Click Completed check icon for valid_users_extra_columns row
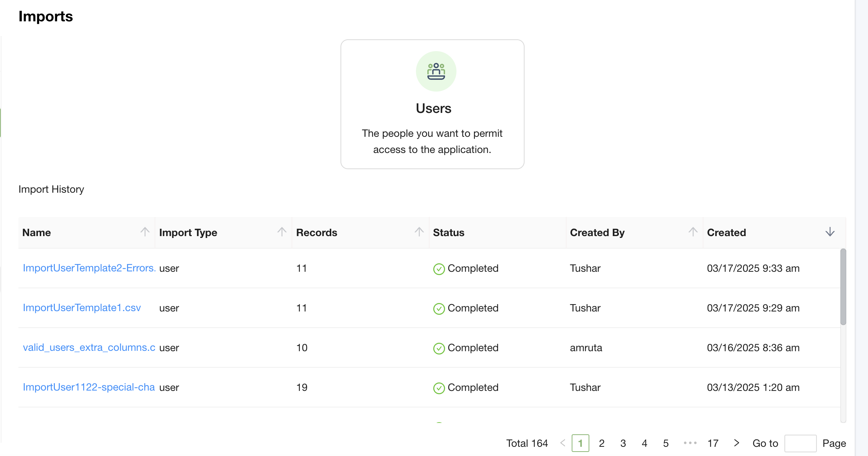The width and height of the screenshot is (868, 456). 439,348
